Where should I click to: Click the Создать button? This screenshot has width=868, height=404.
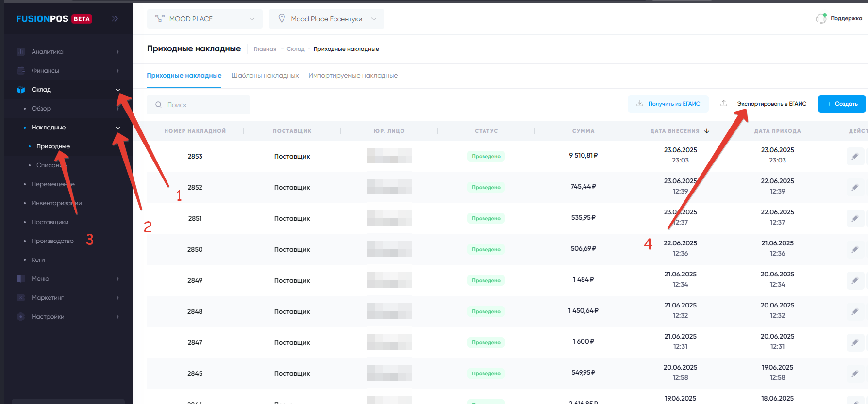coord(842,104)
